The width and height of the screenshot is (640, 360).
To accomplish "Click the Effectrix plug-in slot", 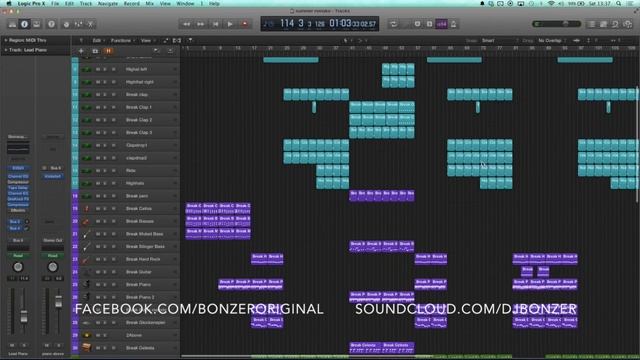I will coord(18,210).
